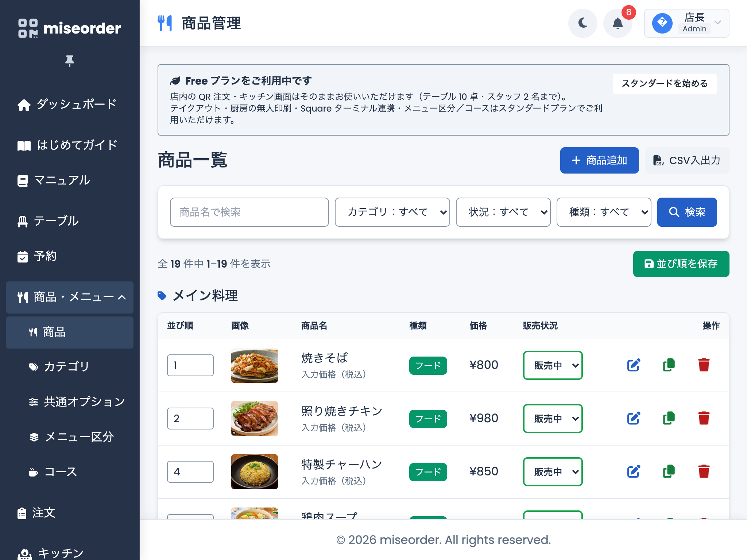Open 予約 in the sidebar

point(70,256)
